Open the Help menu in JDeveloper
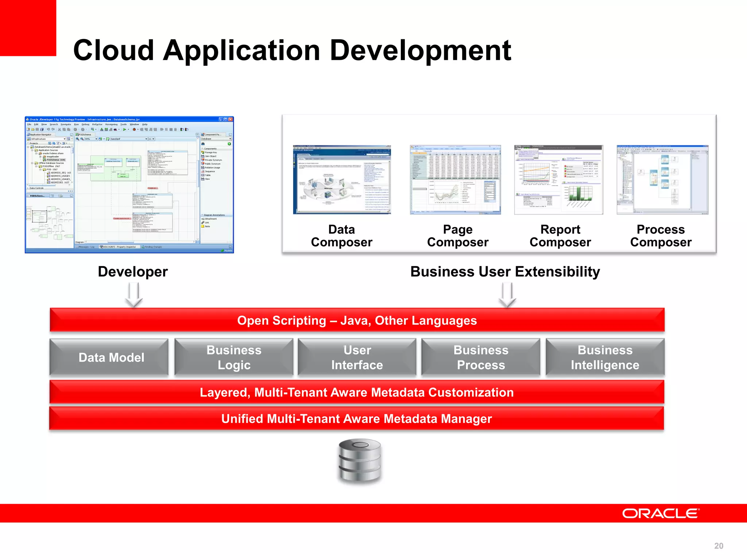The image size is (747, 560). pos(145,124)
